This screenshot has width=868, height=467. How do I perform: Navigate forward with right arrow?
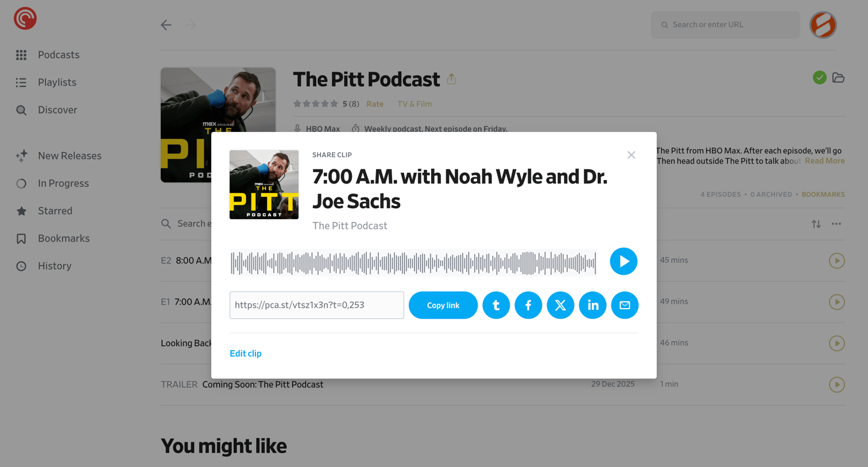191,25
